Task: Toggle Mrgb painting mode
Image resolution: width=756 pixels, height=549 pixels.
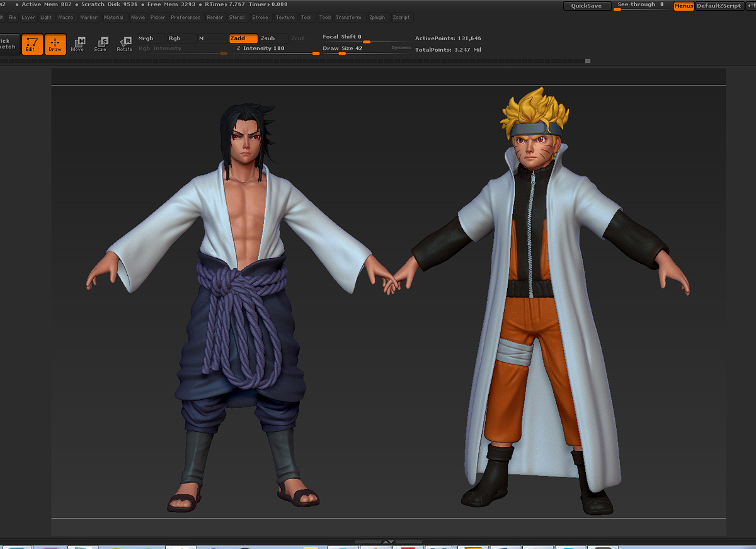Action: [x=151, y=38]
